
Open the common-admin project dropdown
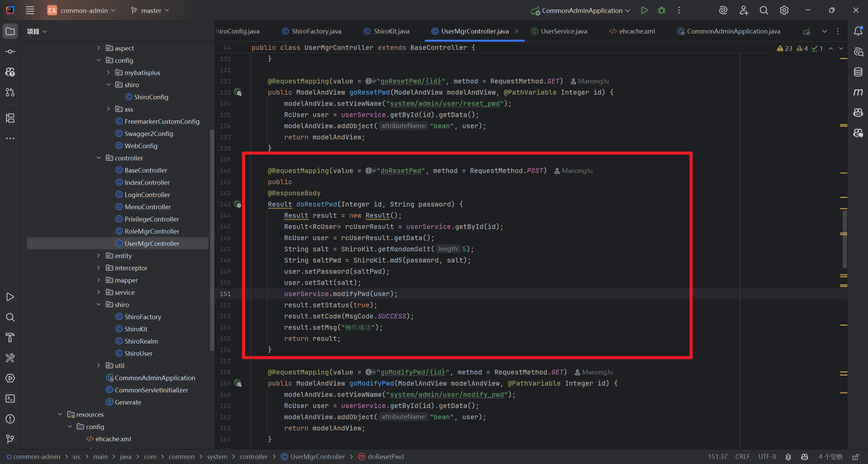coord(81,11)
